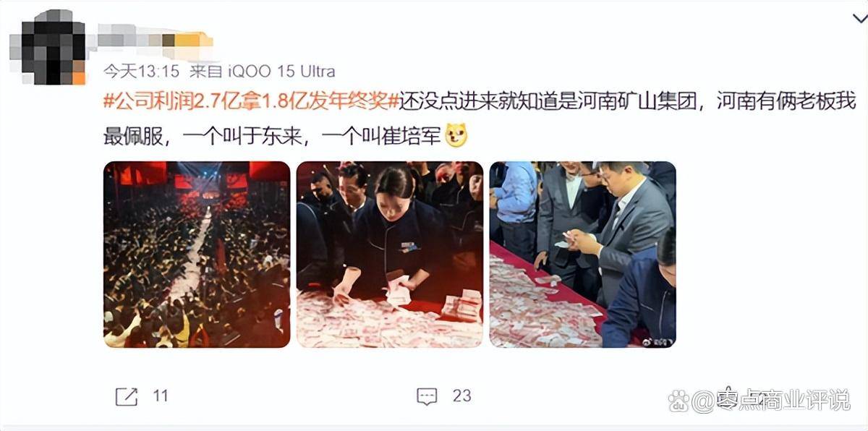Click the comment count 23
Viewport: 868px width, 431px height.
pyautogui.click(x=461, y=396)
